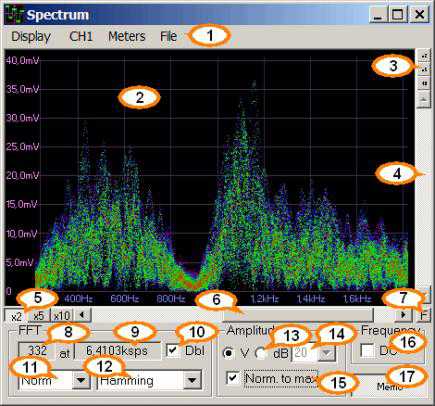Viewport: 435px width, 406px height.
Task: Click the peak-shaped autoscale button on the right
Action: coord(424,100)
